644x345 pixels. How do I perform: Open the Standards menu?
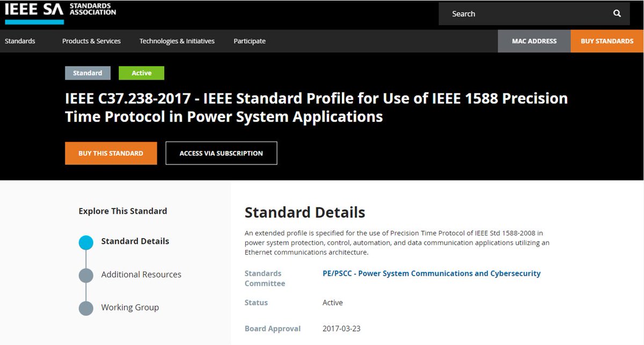point(20,41)
